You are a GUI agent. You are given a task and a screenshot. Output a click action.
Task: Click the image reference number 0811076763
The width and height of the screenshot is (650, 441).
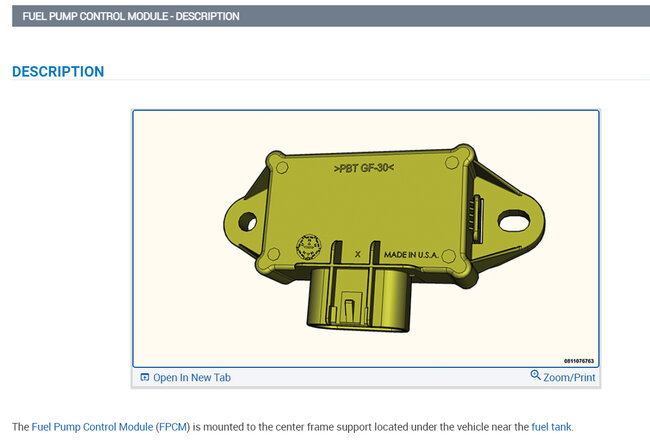point(579,361)
